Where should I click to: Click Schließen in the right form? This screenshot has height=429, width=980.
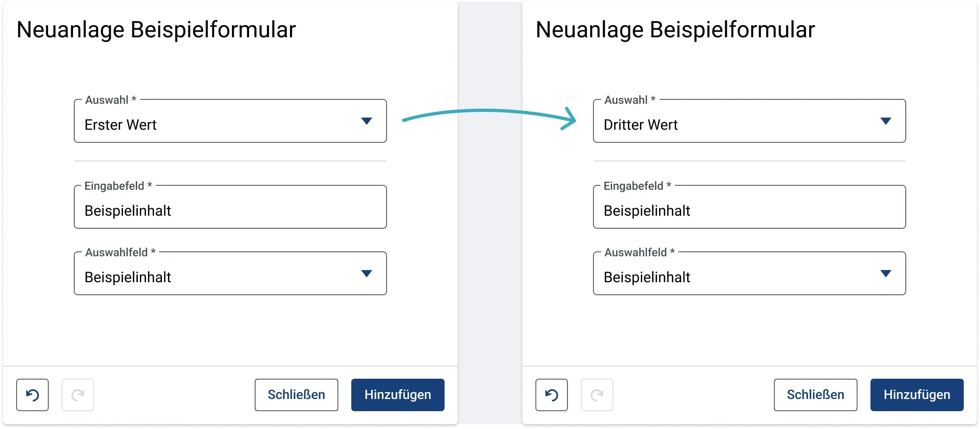816,395
